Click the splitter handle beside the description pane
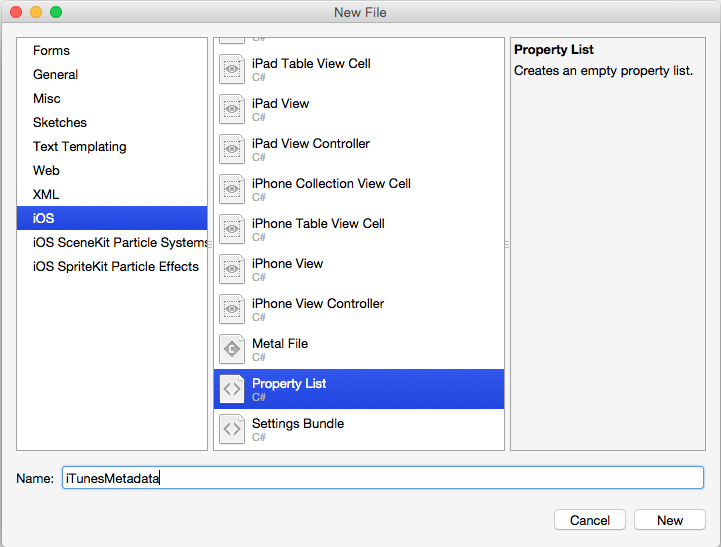 (x=507, y=244)
